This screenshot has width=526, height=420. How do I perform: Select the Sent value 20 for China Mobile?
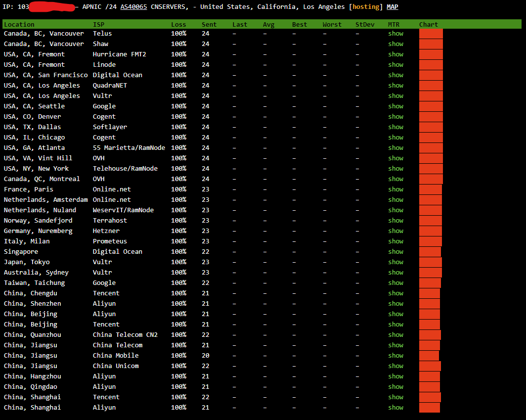coord(205,356)
